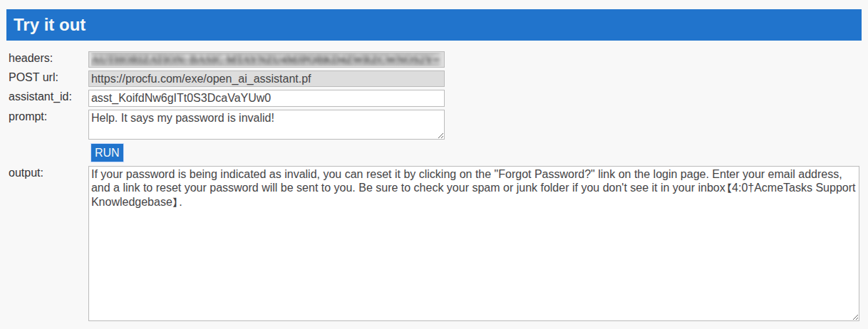Click the "output:" label
This screenshot has height=329, width=868.
pos(26,172)
